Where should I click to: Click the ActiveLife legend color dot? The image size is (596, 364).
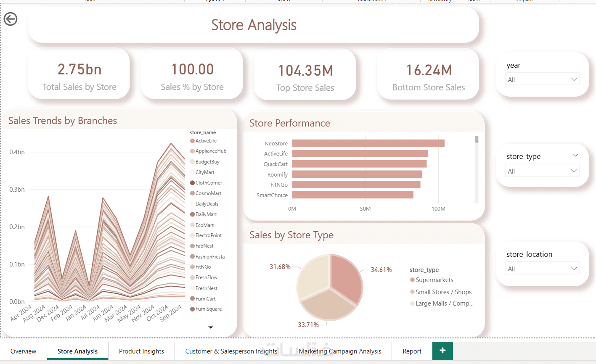coord(192,141)
